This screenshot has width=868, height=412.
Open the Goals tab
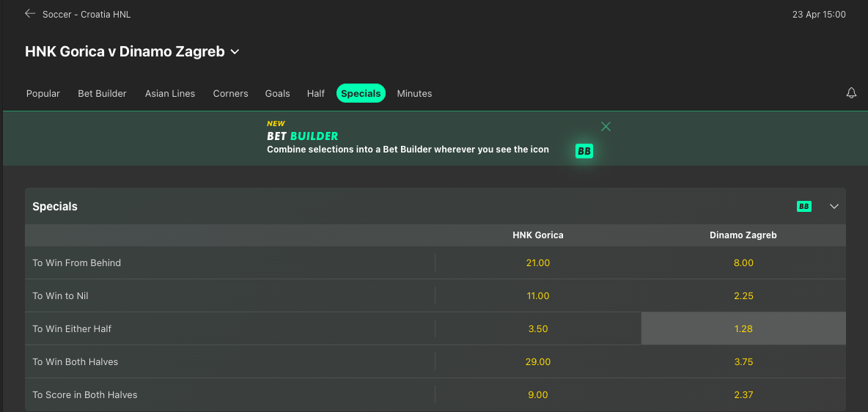tap(278, 93)
